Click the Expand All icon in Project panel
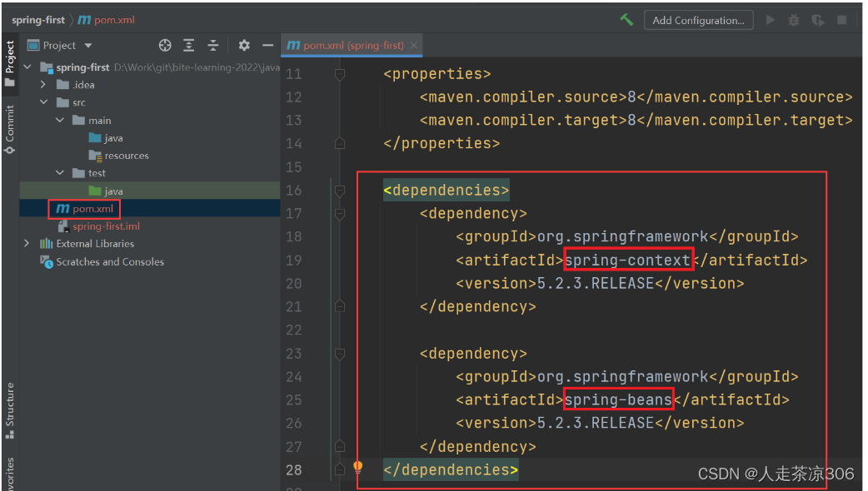 tap(189, 45)
